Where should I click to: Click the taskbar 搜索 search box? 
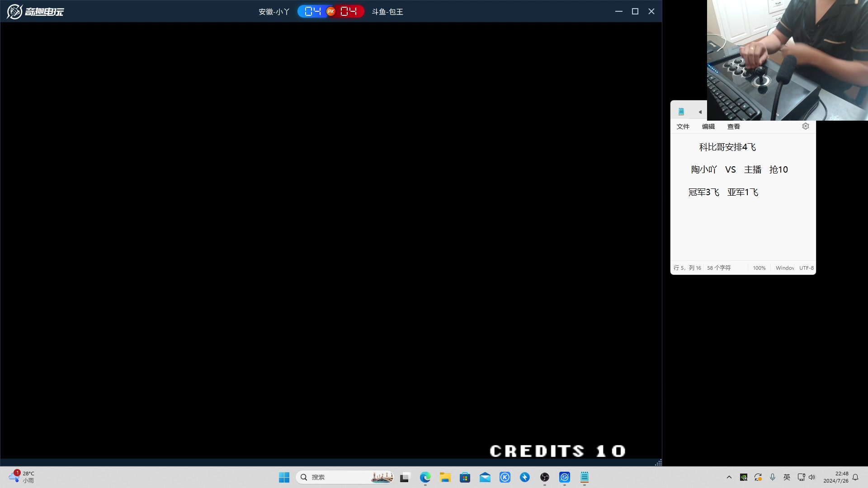(x=335, y=477)
